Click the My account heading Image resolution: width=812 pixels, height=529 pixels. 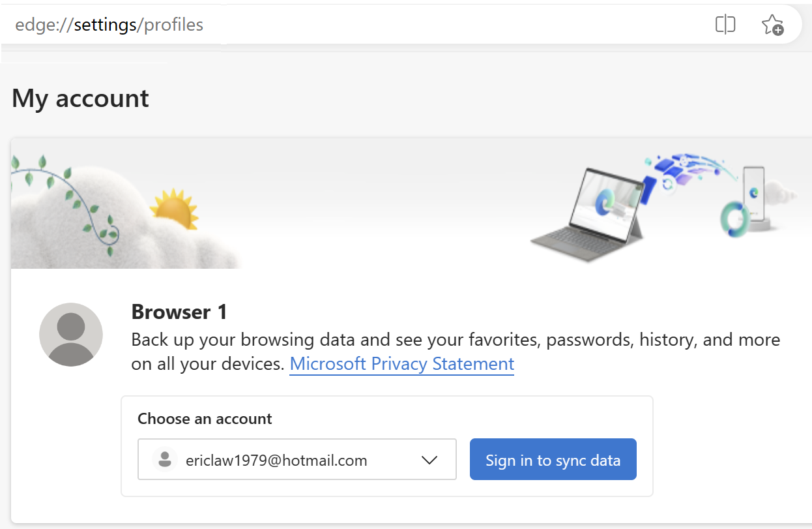tap(80, 98)
